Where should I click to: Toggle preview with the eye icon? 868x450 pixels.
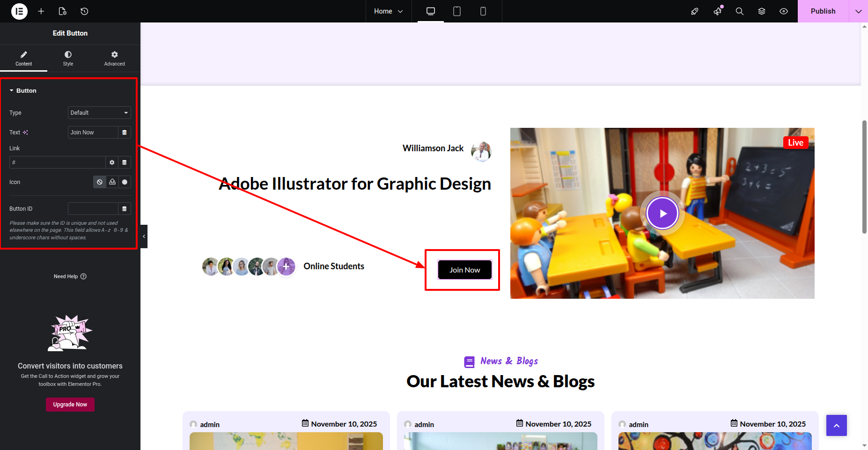tap(784, 11)
